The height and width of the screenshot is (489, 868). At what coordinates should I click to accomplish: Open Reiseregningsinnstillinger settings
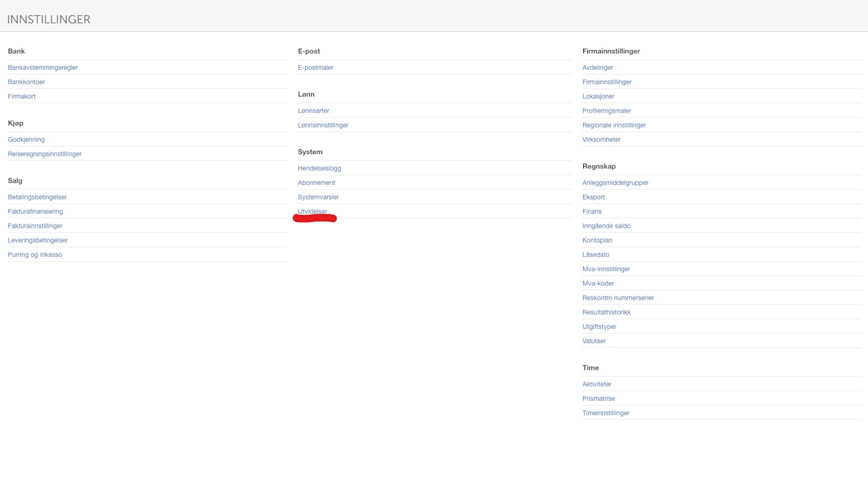(x=45, y=154)
